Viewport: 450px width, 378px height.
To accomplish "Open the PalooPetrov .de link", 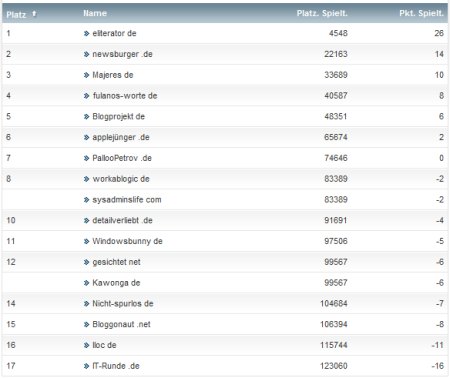I will pyautogui.click(x=122, y=158).
